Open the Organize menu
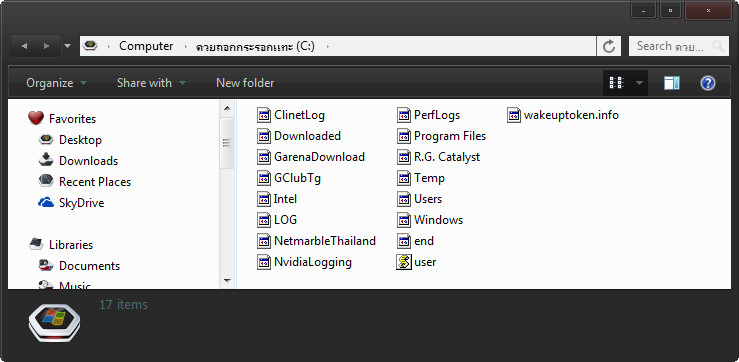739x362 pixels. click(57, 83)
